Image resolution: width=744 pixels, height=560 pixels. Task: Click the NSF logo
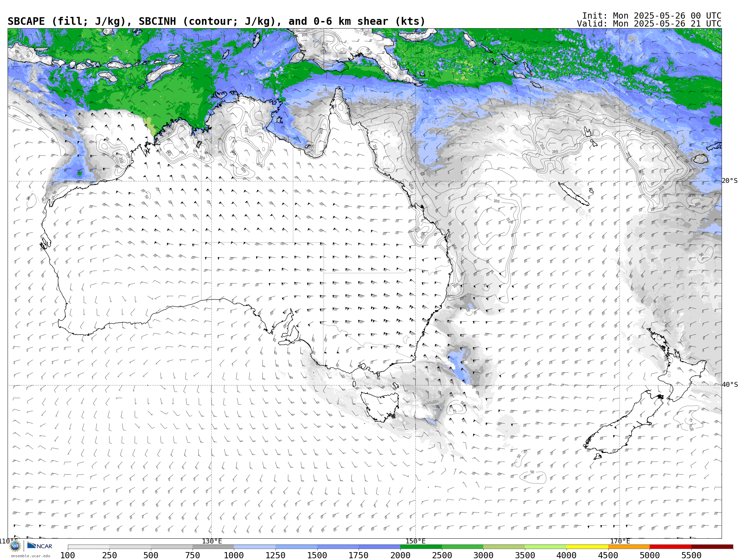point(15,546)
